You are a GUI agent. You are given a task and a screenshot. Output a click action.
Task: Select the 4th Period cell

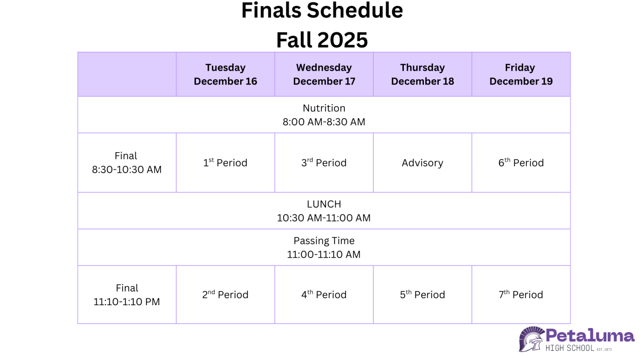[324, 295]
